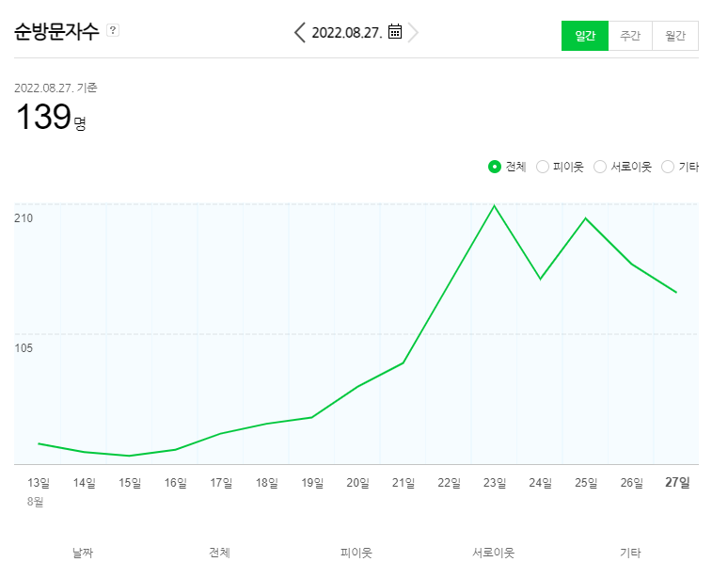Click the 순방문자수 heading
Viewport: 728px width, 562px height.
point(56,31)
